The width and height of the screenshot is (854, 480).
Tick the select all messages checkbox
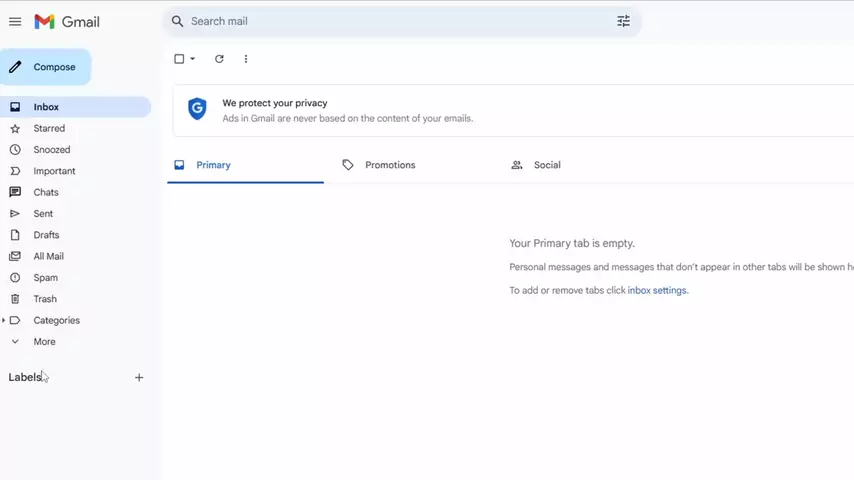click(179, 59)
